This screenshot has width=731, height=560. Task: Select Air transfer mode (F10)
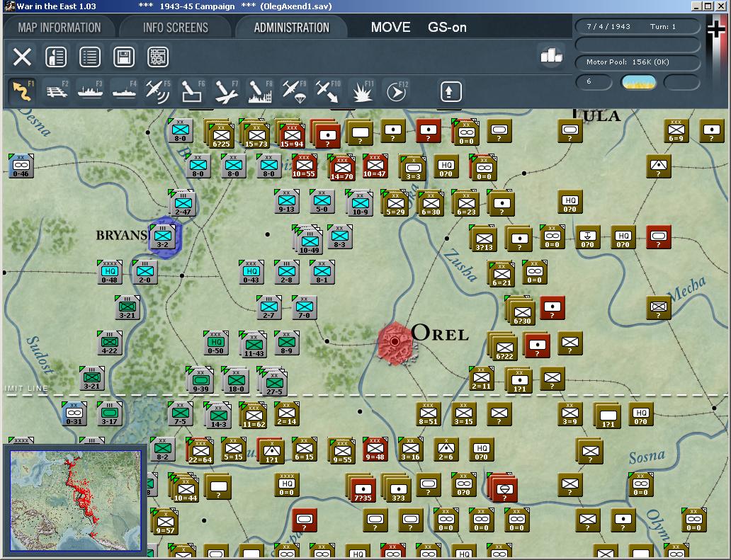pyautogui.click(x=328, y=91)
